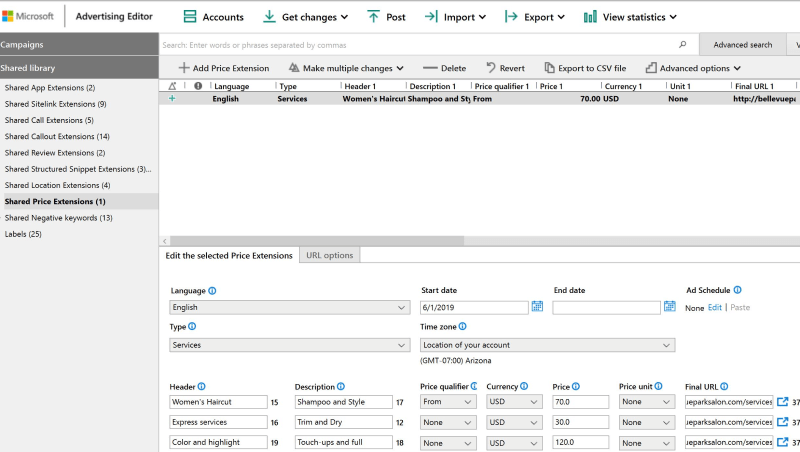The image size is (800, 452).
Task: Open the Time zone dropdown
Action: 547,345
